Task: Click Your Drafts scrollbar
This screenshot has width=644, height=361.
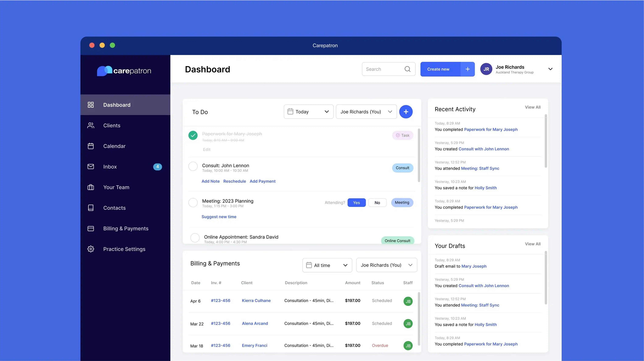Action: pos(546,278)
